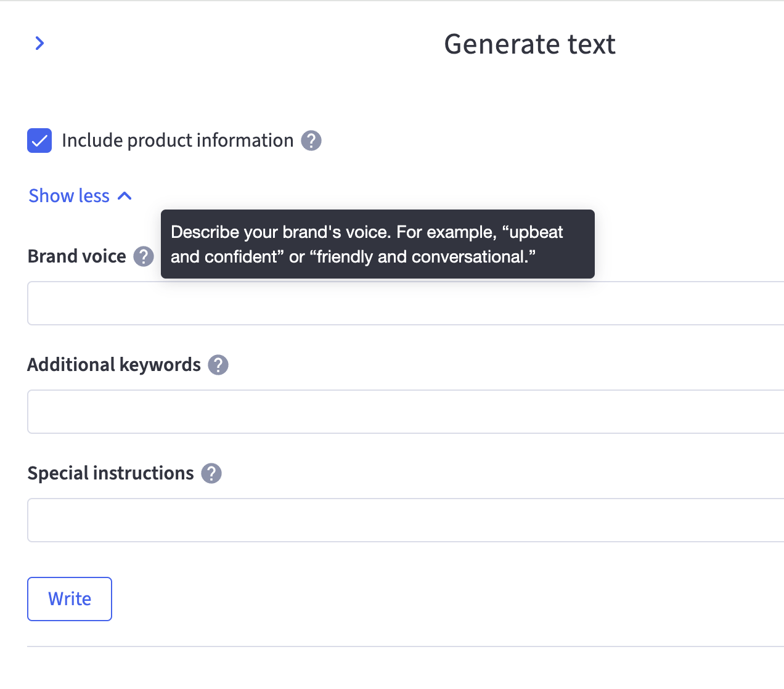Click the Brand voice field label
Image resolution: width=784 pixels, height=689 pixels.
coord(77,256)
